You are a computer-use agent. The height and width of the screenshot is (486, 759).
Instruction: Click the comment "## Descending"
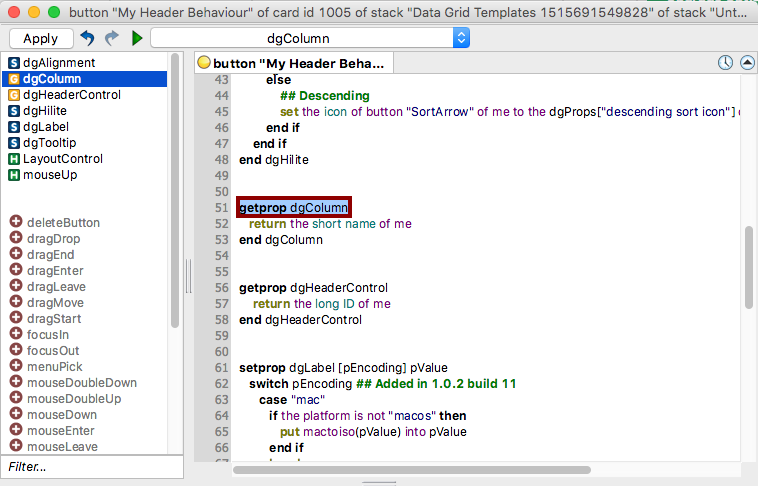tap(324, 96)
